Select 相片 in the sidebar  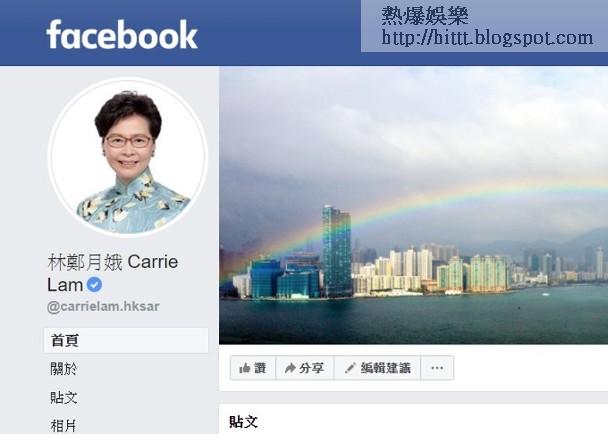(x=64, y=425)
